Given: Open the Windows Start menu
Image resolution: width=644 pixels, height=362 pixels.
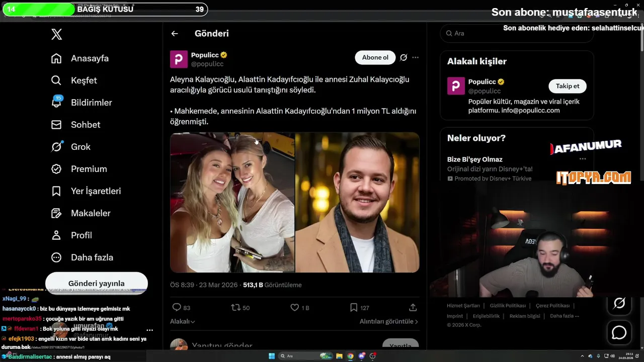Looking at the screenshot, I should point(272,356).
